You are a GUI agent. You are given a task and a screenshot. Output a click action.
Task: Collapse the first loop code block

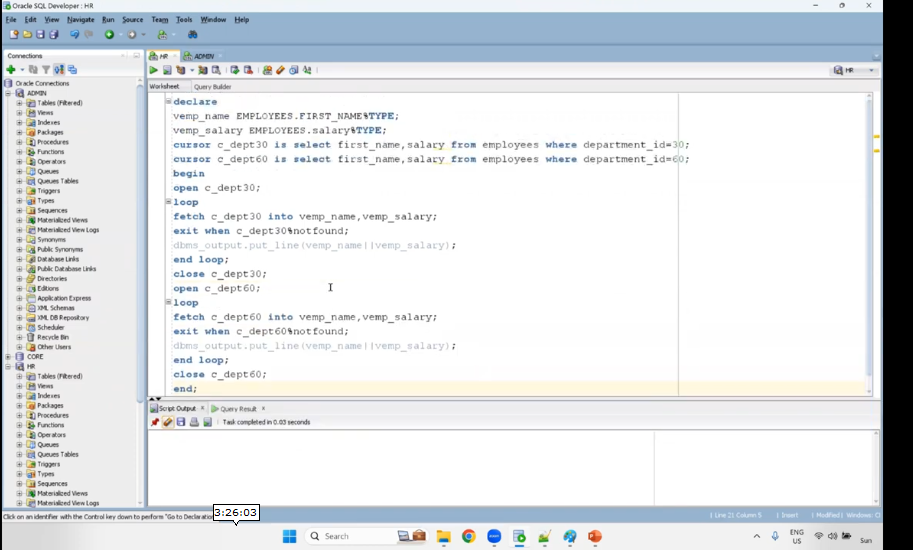pos(168,201)
